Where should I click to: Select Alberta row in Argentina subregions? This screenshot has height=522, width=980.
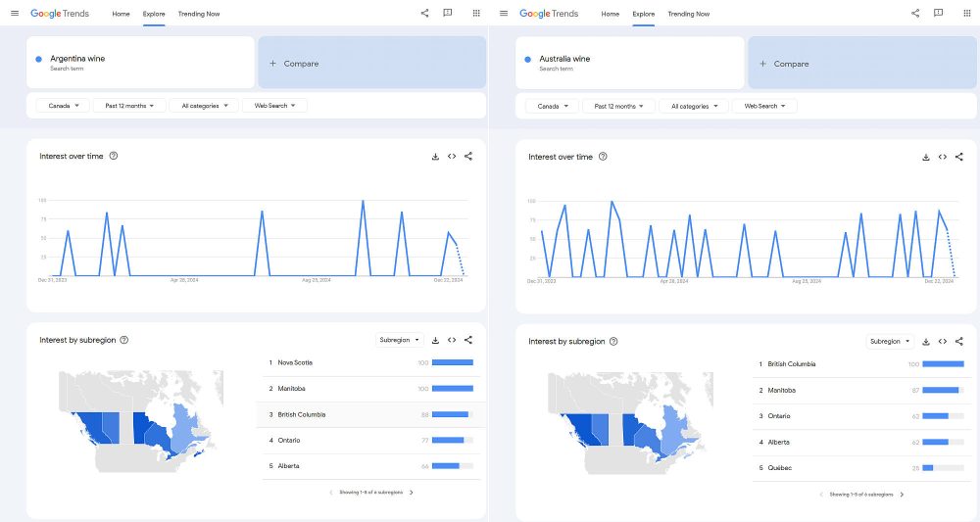[x=370, y=466]
